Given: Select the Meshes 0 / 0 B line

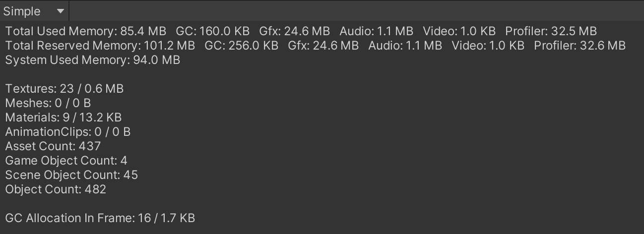Looking at the screenshot, I should point(48,103).
